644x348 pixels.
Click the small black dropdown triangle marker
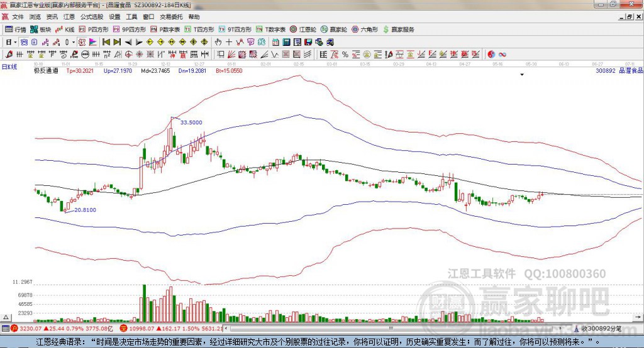tap(522, 75)
